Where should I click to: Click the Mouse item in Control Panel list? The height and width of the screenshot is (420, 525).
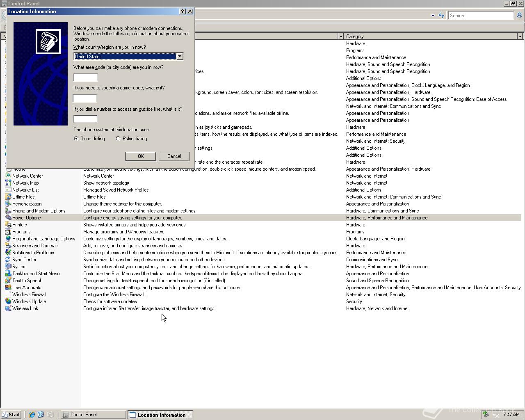coord(19,169)
